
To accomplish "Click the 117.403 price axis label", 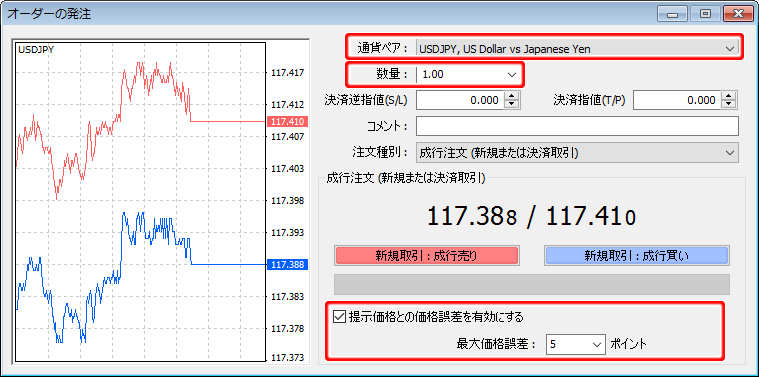I will click(288, 169).
